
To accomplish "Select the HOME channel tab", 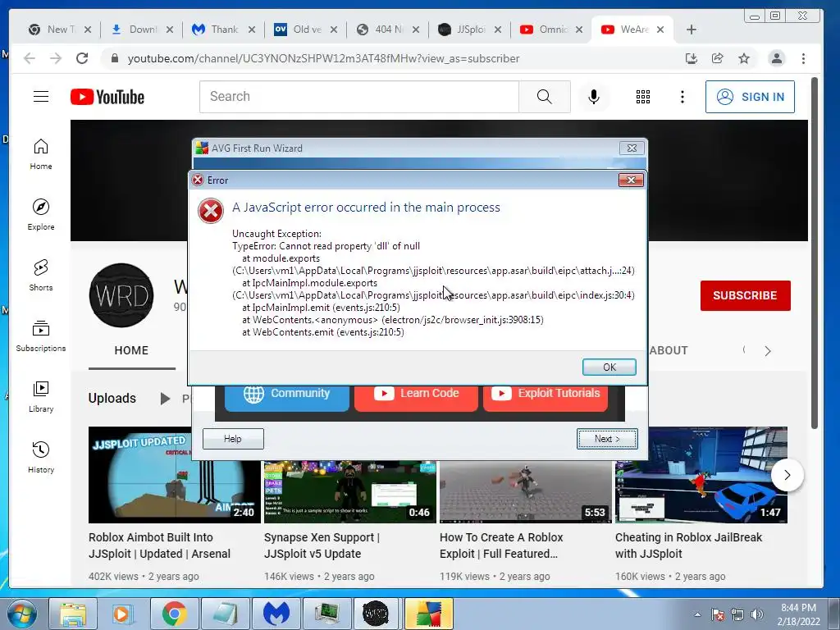I will coord(131,350).
